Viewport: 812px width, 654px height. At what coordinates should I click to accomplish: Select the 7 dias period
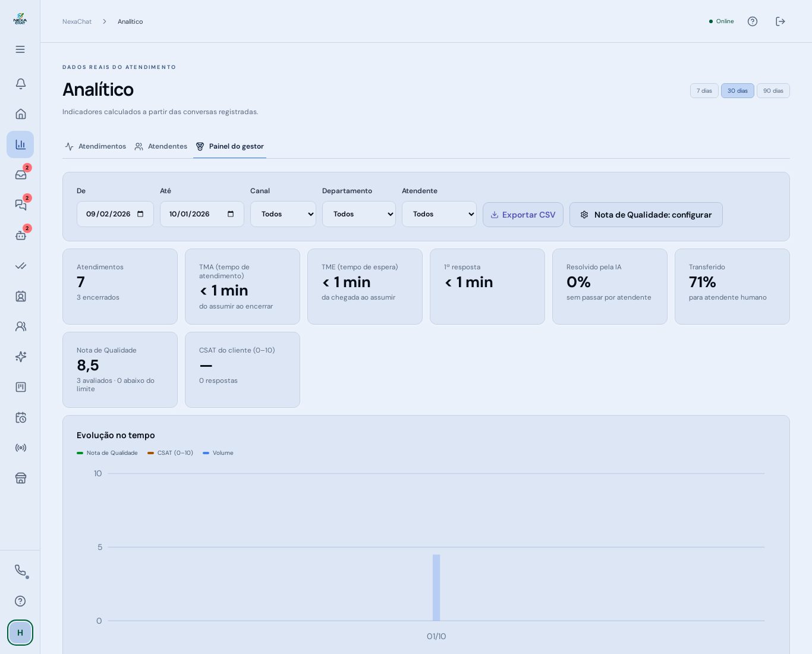[x=704, y=91]
